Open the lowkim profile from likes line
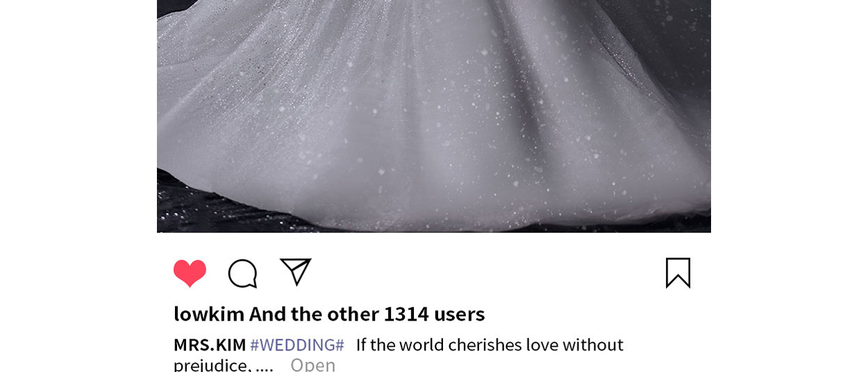 point(209,314)
